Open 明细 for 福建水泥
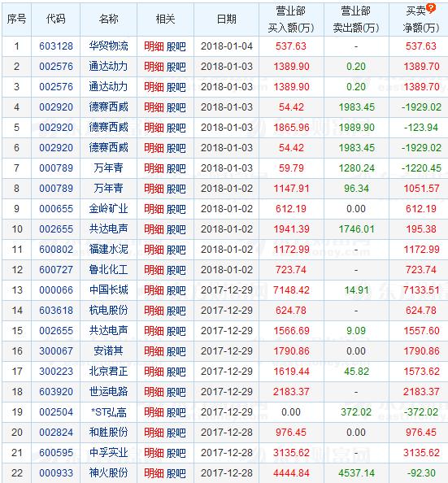 point(154,250)
